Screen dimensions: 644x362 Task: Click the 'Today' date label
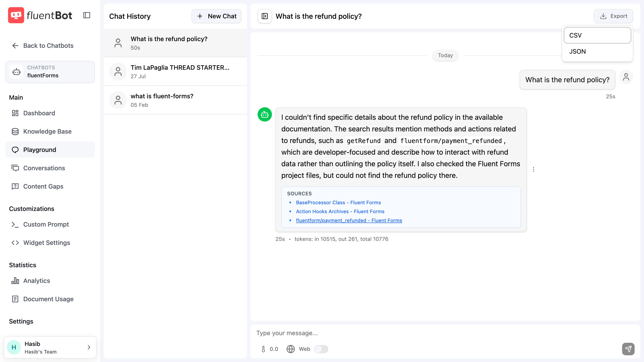click(445, 55)
